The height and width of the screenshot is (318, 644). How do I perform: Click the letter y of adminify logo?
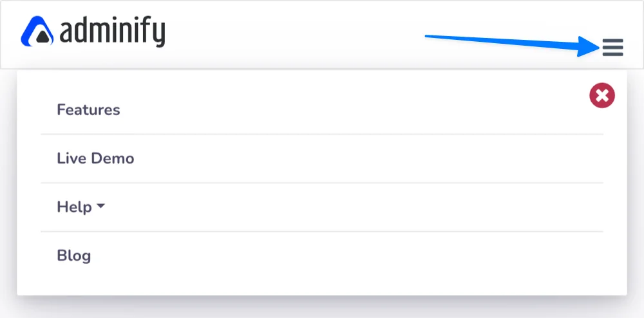click(x=159, y=35)
